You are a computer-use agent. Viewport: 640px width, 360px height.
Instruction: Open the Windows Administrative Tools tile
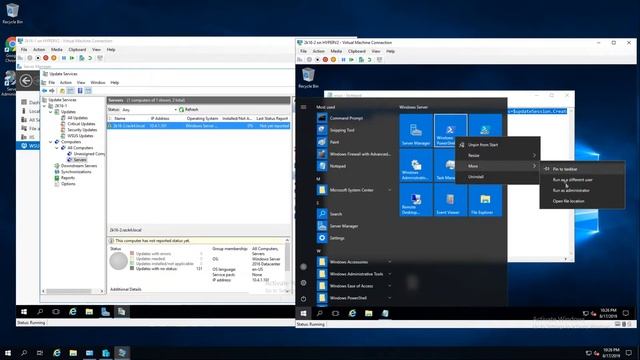click(x=416, y=165)
